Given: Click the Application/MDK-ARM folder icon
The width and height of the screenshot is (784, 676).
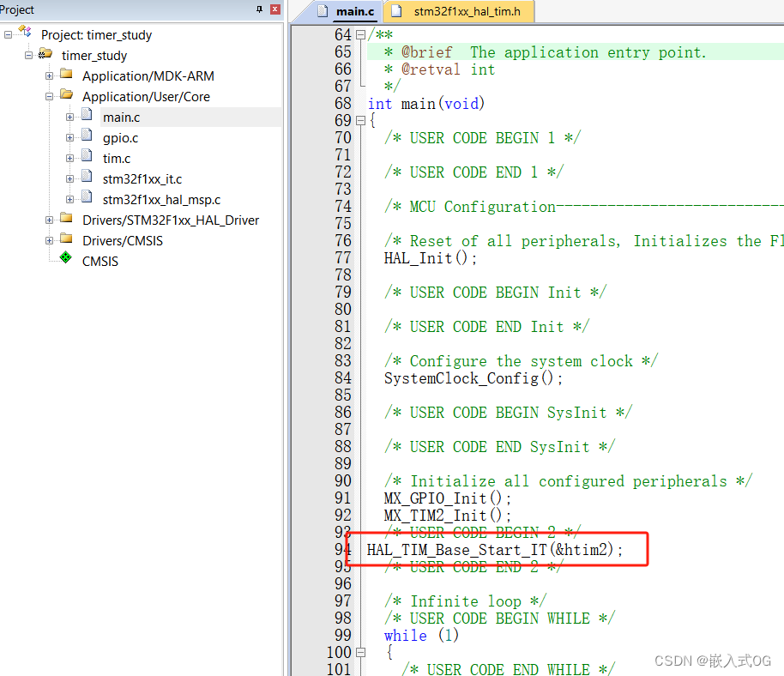Looking at the screenshot, I should point(67,75).
